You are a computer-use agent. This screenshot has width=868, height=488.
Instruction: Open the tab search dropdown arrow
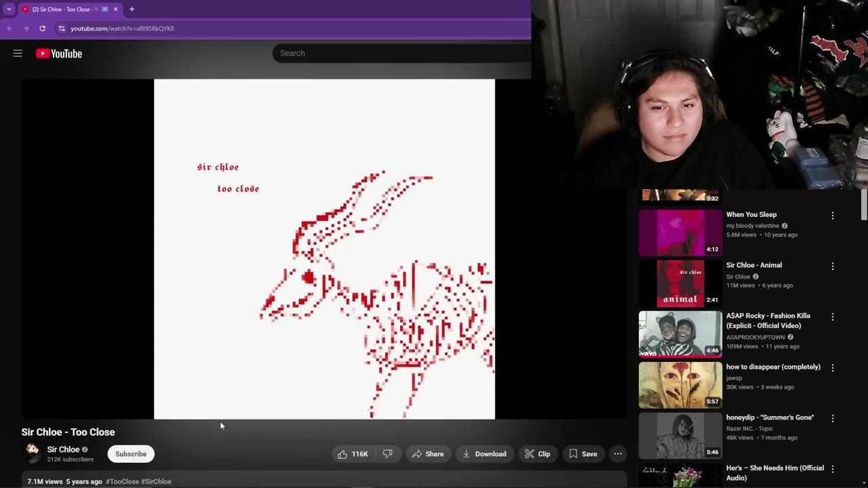coord(9,9)
